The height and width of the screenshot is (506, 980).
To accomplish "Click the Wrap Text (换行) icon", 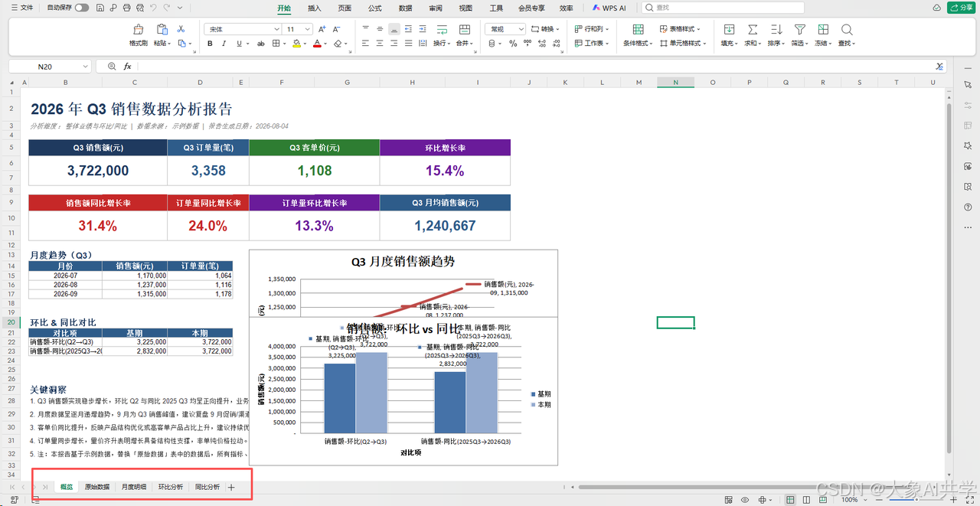I will tap(442, 29).
